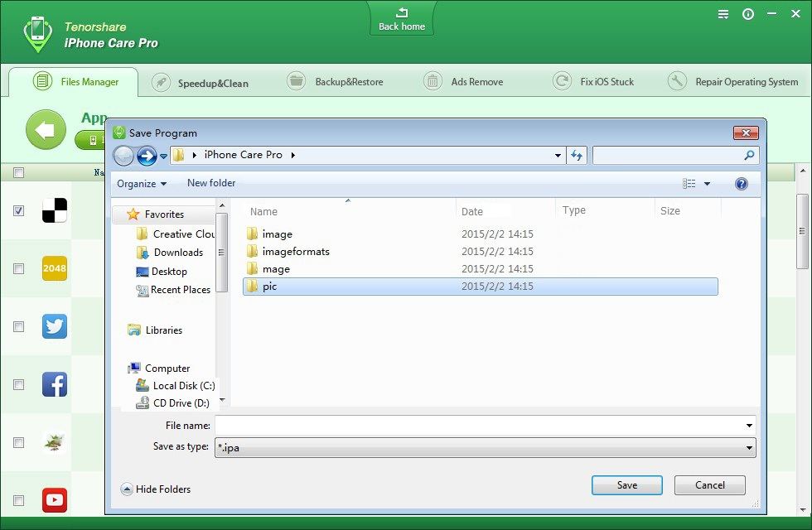Image resolution: width=812 pixels, height=530 pixels.
Task: Open the Repair Operating System tab
Action: (x=732, y=82)
